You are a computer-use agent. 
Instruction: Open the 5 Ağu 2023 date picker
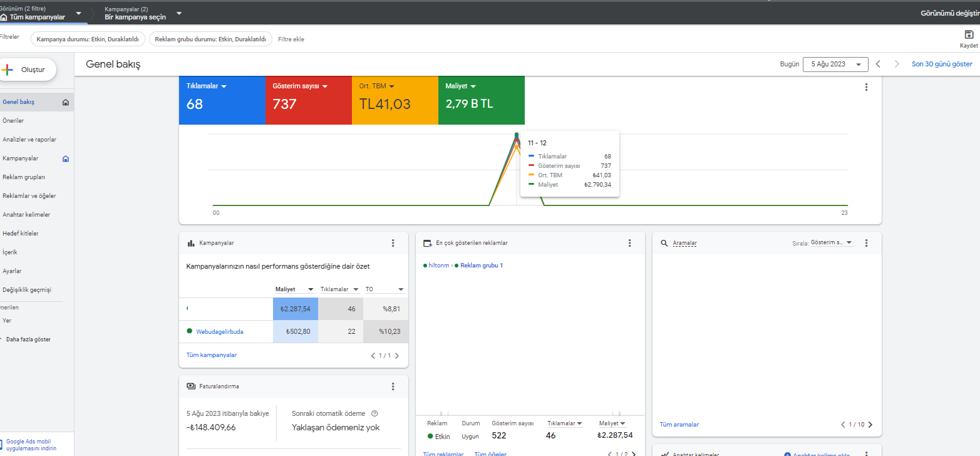point(835,64)
